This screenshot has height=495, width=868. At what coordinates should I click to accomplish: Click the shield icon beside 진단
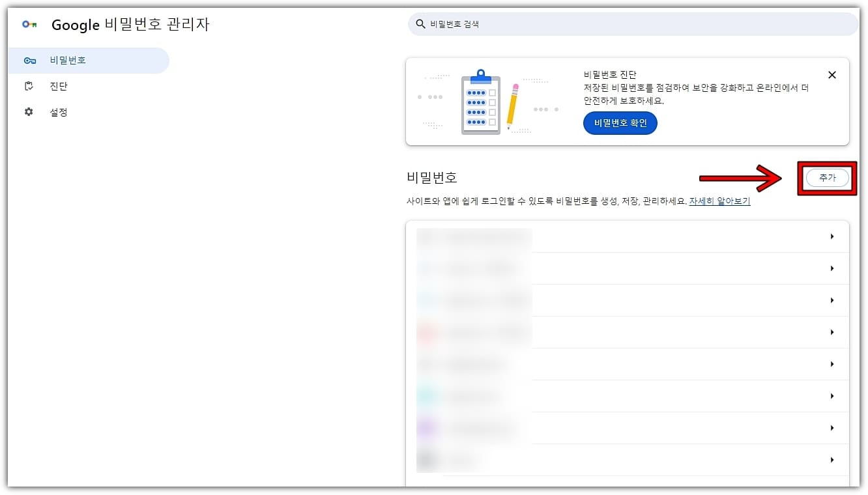click(29, 85)
